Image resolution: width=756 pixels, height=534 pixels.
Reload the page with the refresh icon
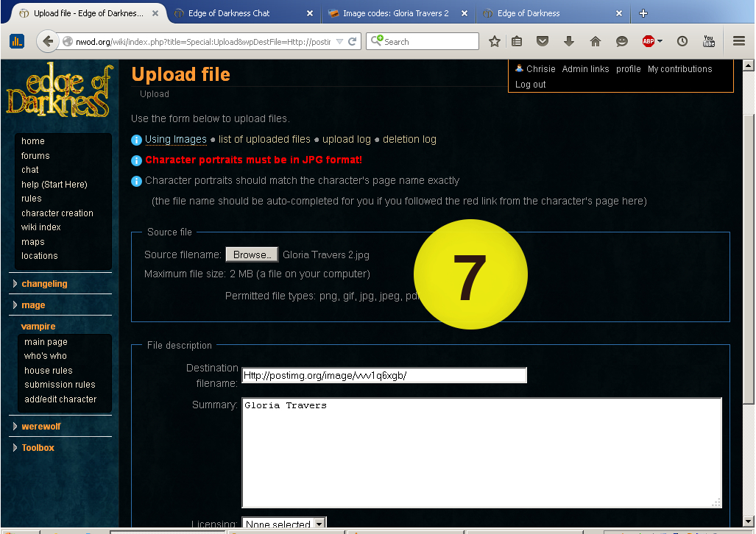tap(353, 42)
